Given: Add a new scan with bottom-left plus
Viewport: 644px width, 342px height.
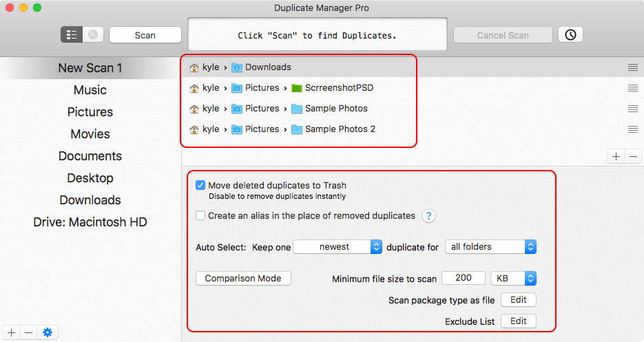Looking at the screenshot, I should (12, 332).
